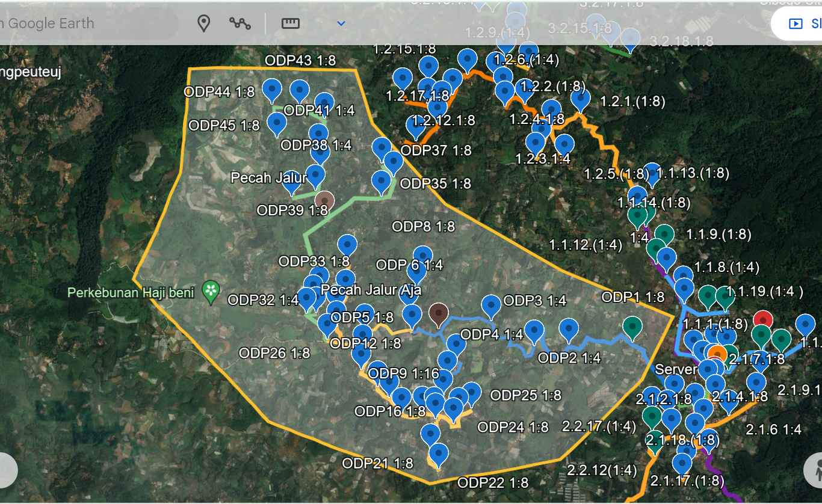The height and width of the screenshot is (504, 822).
Task: Click the dark brown pin beside Pecah Jalur Aja
Action: [438, 314]
